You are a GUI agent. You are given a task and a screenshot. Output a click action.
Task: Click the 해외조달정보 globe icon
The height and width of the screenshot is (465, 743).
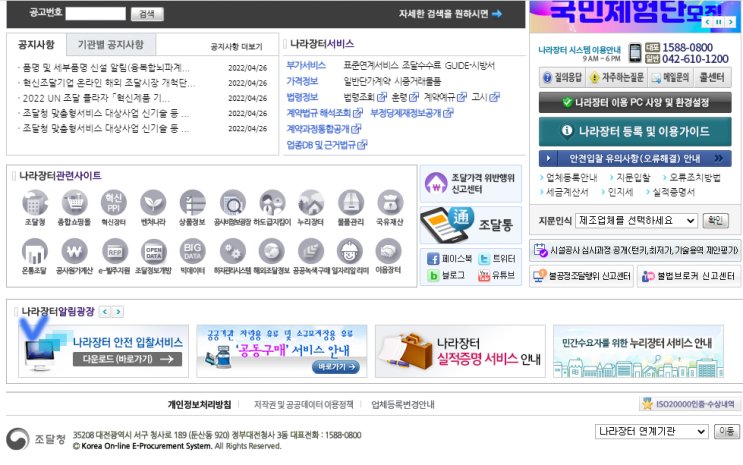(272, 251)
